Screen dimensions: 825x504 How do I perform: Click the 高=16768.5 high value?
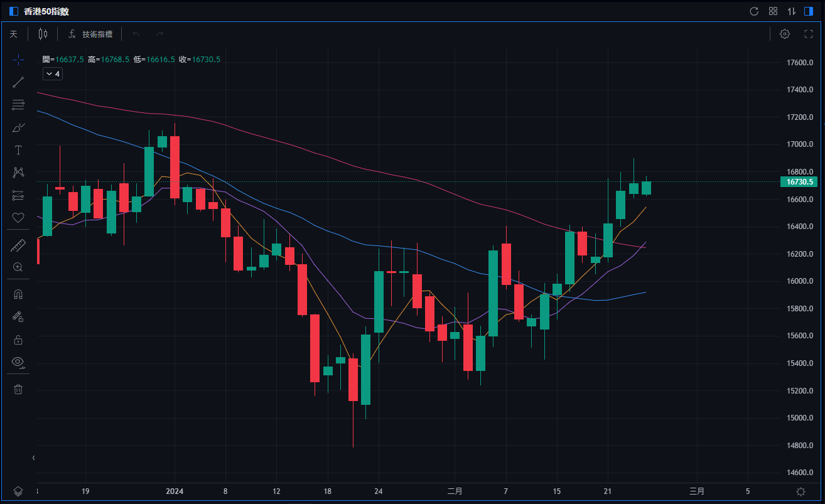[109, 60]
